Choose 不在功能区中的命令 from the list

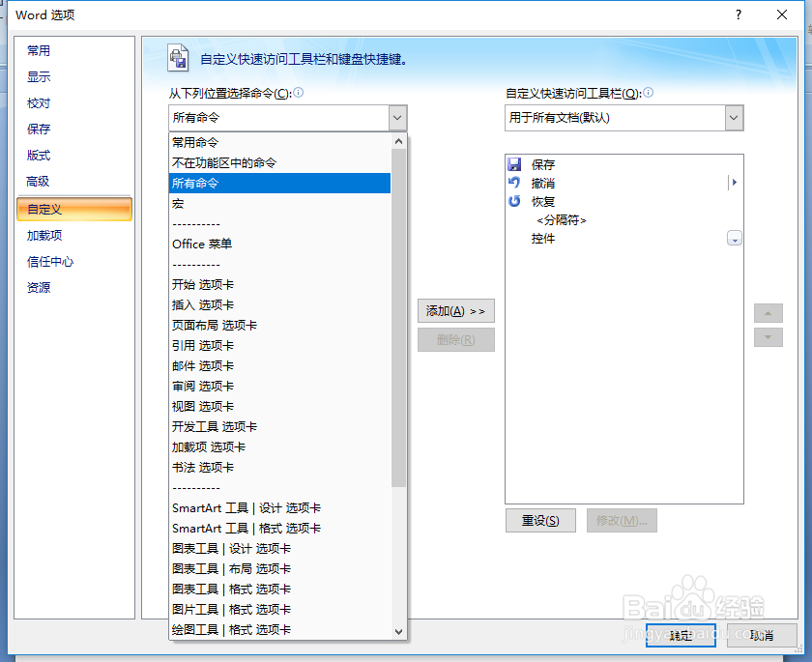click(x=279, y=162)
